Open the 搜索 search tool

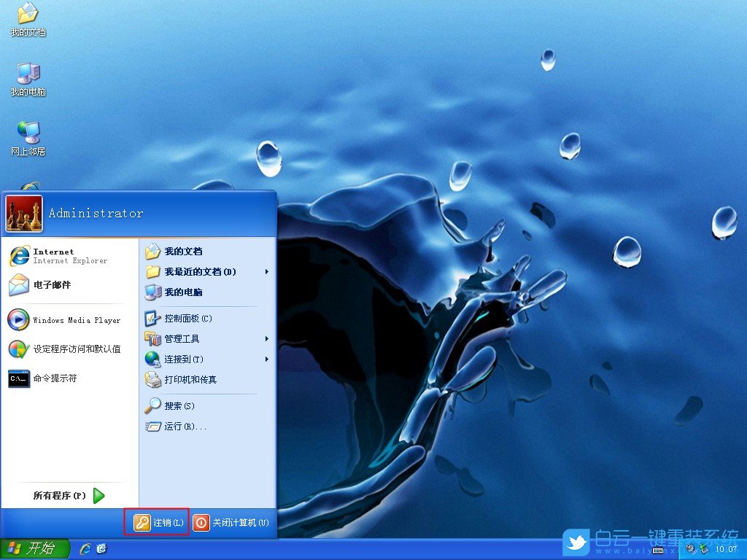[x=177, y=406]
